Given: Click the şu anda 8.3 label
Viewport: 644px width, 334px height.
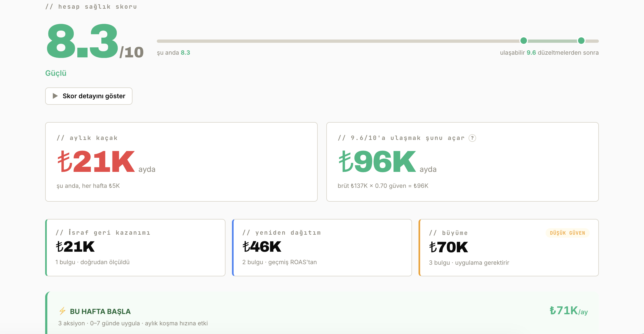Looking at the screenshot, I should (x=174, y=53).
